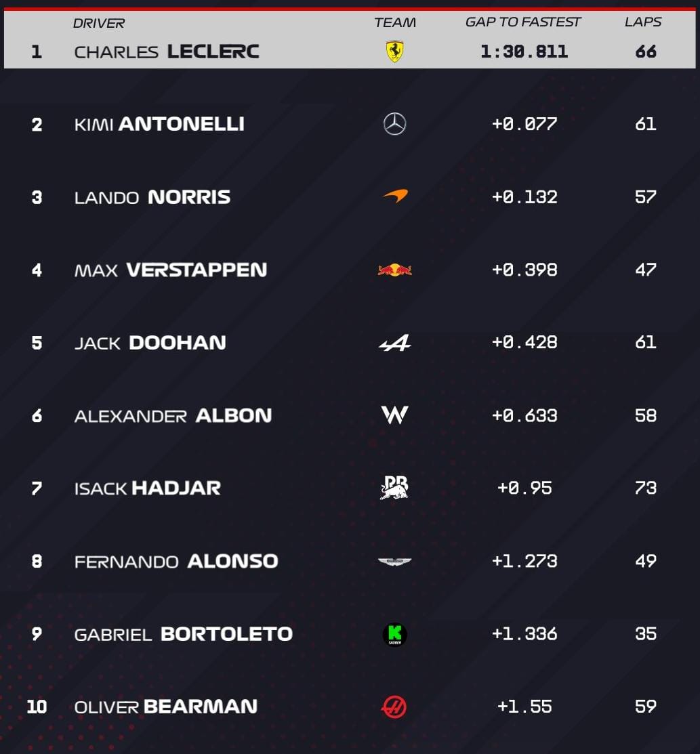
Task: Select the red Haas logo
Action: [x=394, y=707]
